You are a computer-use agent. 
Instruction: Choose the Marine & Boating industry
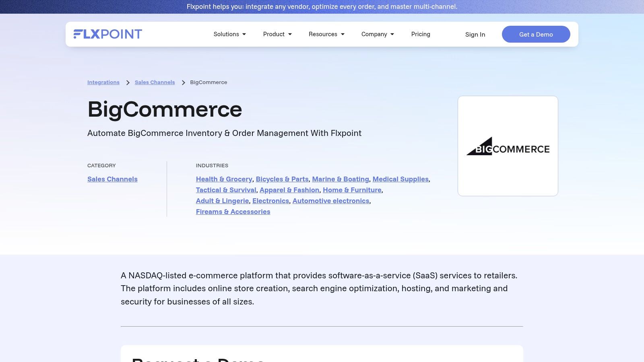tap(340, 179)
